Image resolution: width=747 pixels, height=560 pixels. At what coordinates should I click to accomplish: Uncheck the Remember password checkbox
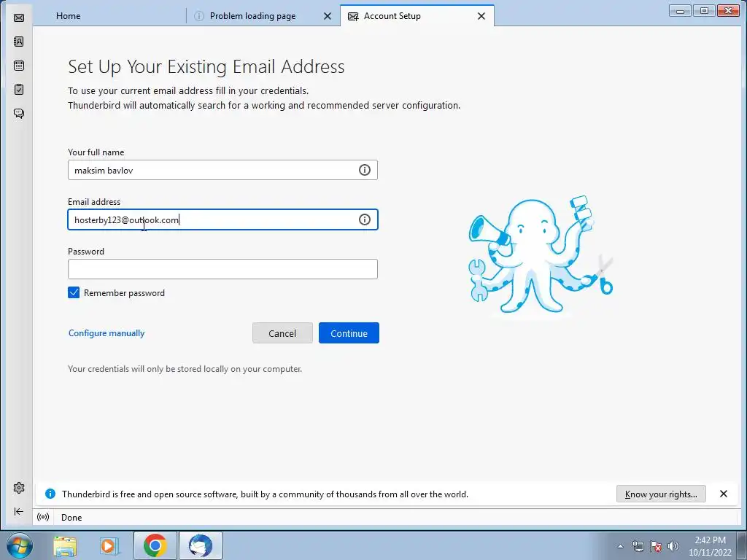pyautogui.click(x=74, y=292)
